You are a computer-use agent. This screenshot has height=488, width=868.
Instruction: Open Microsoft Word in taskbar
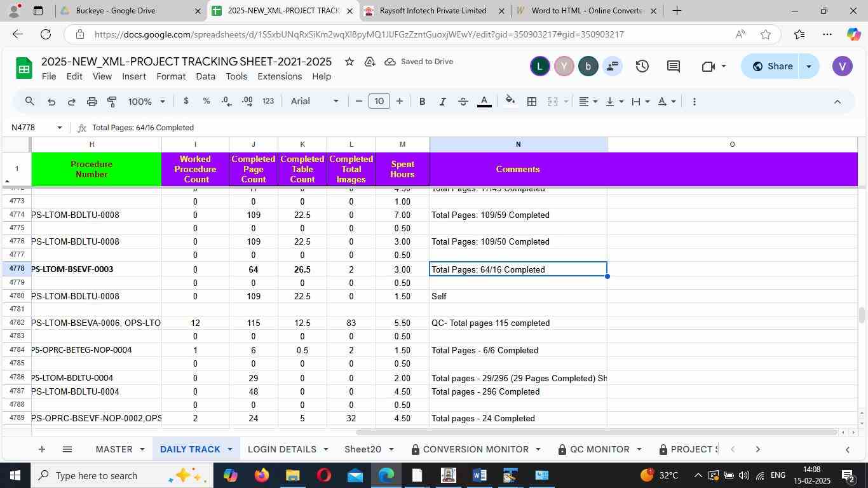tap(480, 475)
